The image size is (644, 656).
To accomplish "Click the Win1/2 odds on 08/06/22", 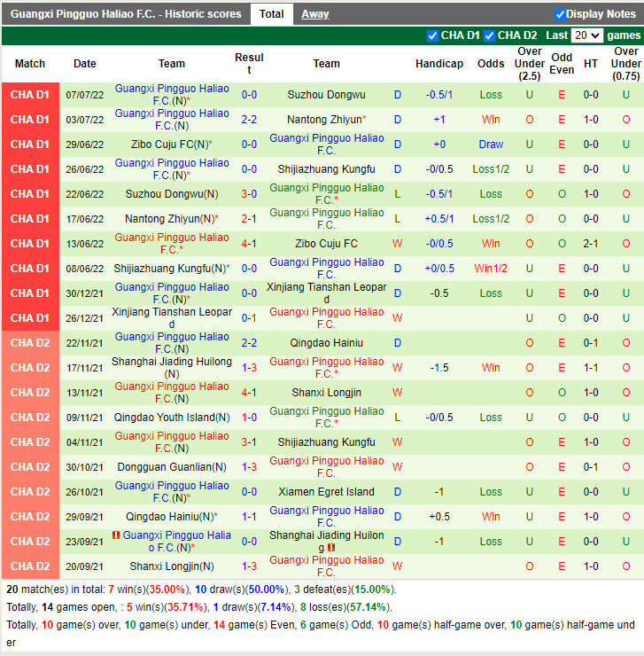I will click(491, 269).
